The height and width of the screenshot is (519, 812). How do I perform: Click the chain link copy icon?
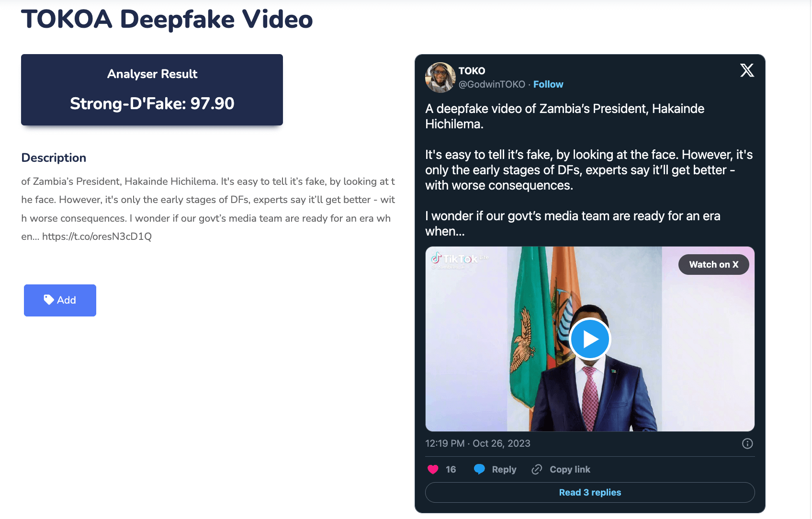537,469
